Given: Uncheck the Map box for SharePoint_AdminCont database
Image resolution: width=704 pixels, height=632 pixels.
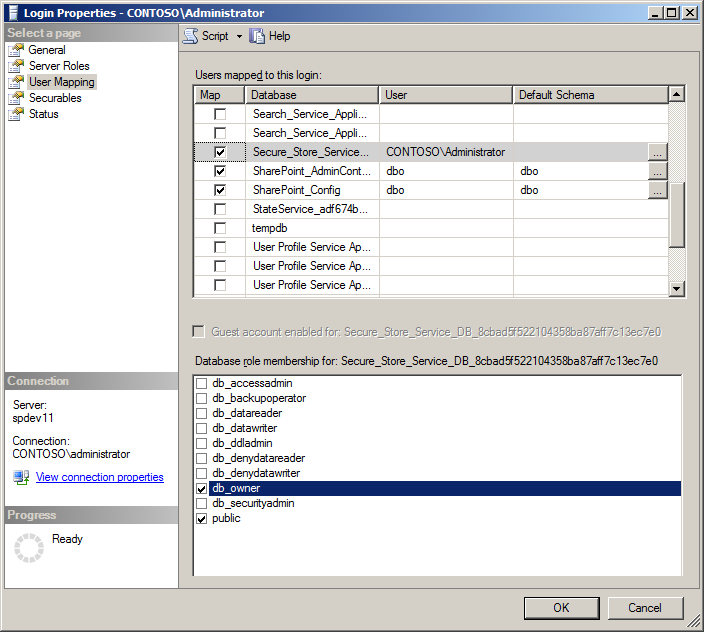Looking at the screenshot, I should click(220, 171).
